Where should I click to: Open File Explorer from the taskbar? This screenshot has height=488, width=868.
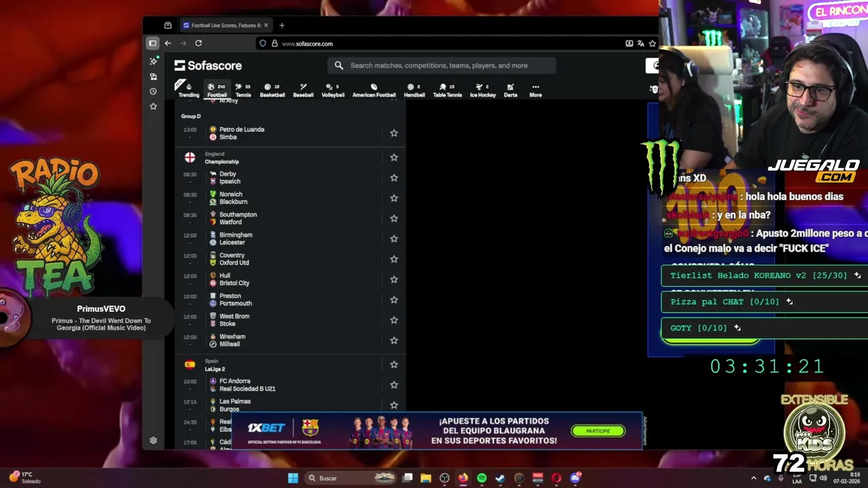pos(426,478)
